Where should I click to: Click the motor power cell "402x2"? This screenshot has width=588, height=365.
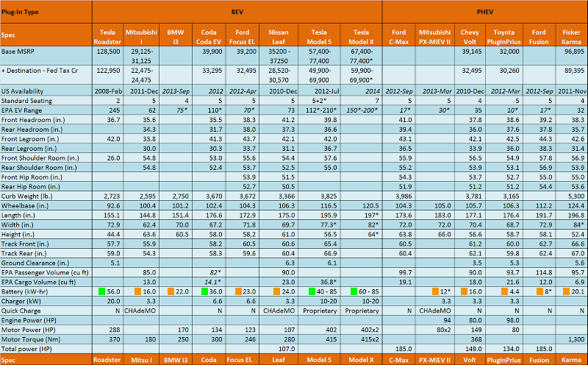(369, 330)
